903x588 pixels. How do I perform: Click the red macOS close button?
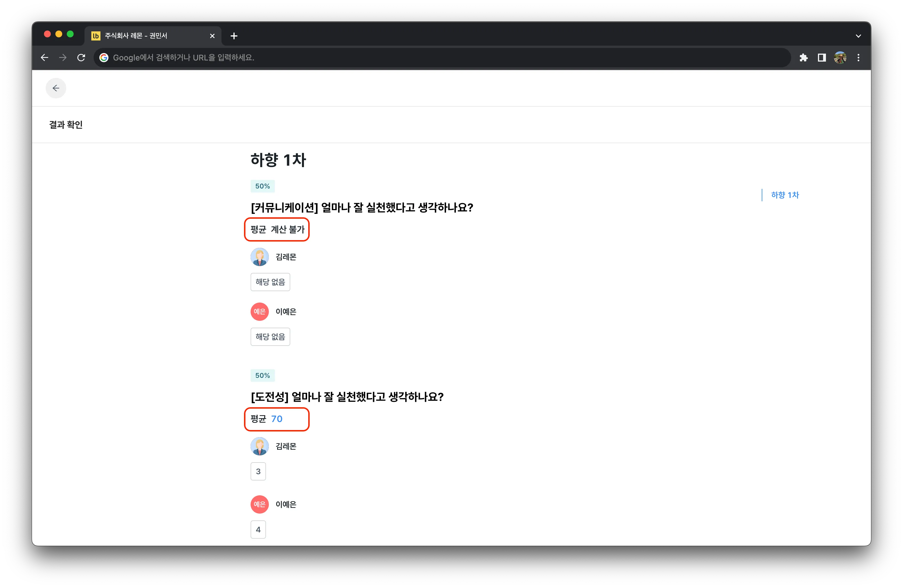tap(47, 34)
